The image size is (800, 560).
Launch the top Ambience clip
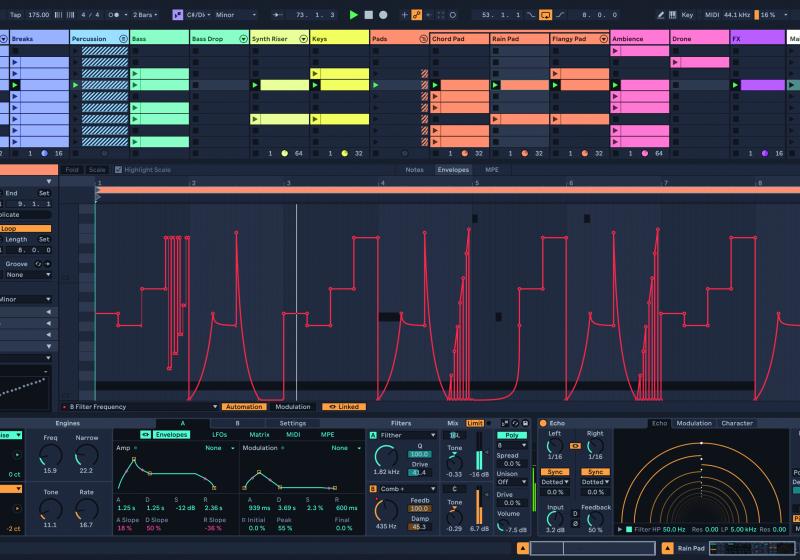coord(615,51)
